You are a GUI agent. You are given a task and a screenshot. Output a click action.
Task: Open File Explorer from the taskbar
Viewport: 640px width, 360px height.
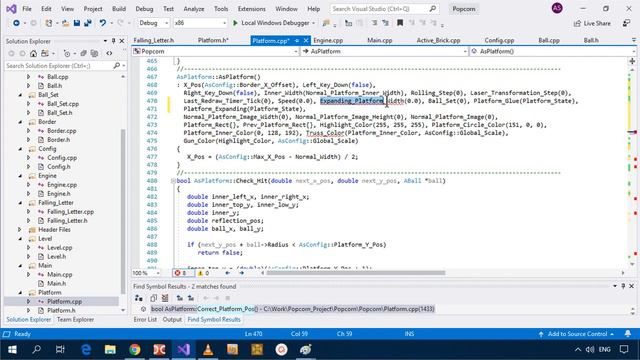[x=110, y=349]
